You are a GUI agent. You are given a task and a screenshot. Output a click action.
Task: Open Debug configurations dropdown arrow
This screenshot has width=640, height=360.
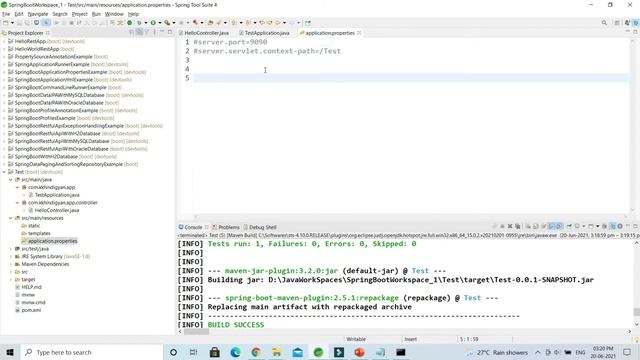click(x=146, y=23)
